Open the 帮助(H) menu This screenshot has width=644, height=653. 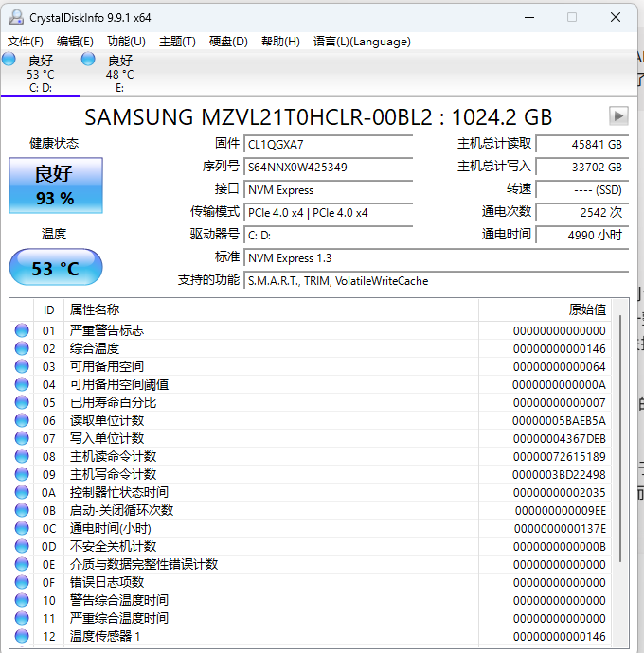[x=280, y=42]
